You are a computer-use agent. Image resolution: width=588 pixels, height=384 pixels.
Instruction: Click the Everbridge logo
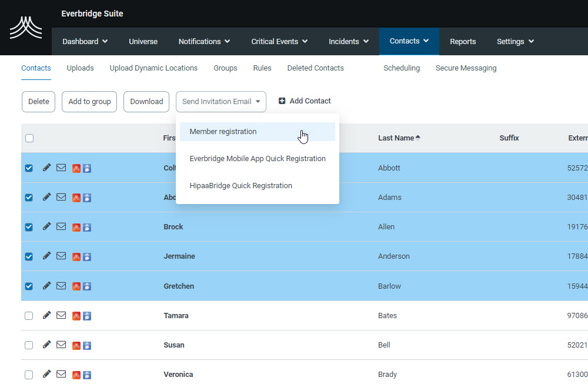(26, 28)
